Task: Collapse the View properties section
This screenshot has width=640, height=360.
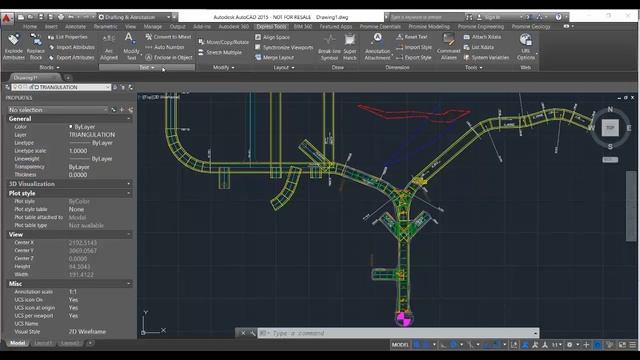Action: coord(129,234)
